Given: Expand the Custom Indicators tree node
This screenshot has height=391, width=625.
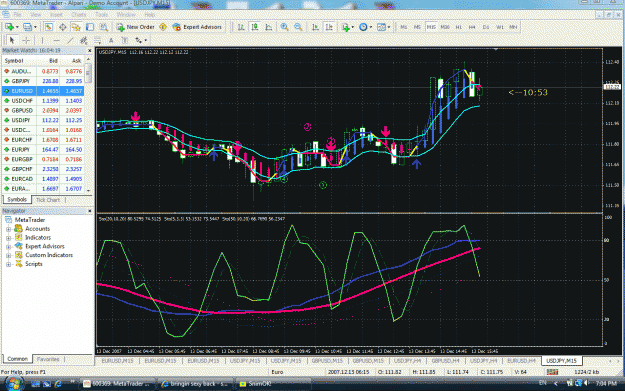Looking at the screenshot, I should coord(8,255).
